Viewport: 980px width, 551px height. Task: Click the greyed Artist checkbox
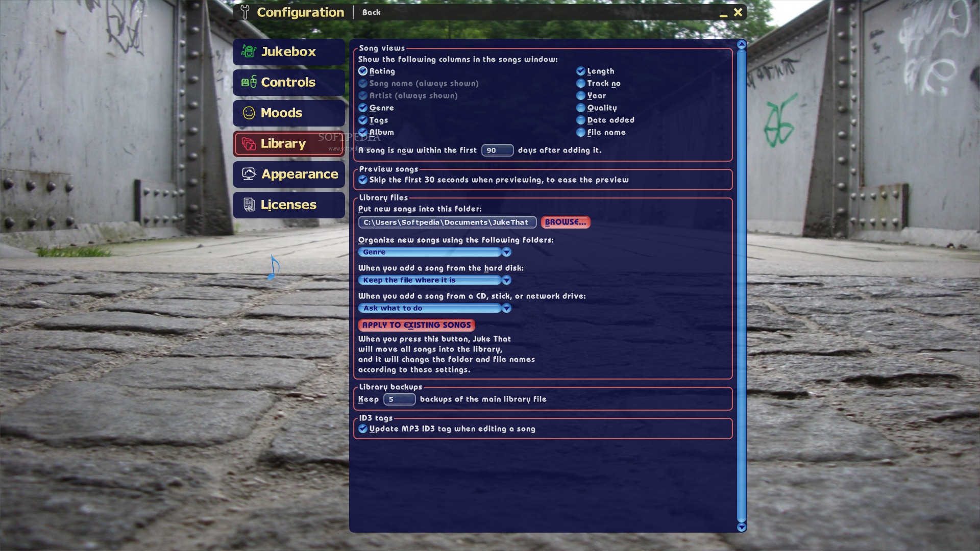[363, 95]
